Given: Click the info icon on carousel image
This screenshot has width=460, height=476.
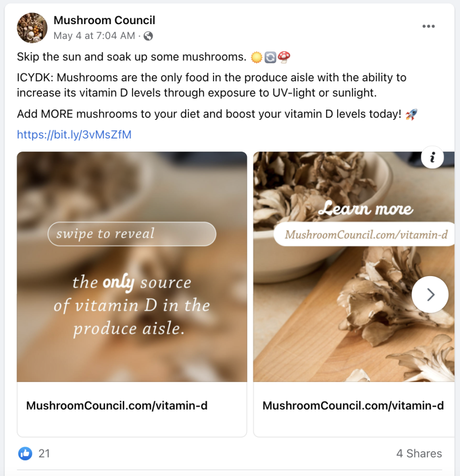Looking at the screenshot, I should [x=433, y=157].
